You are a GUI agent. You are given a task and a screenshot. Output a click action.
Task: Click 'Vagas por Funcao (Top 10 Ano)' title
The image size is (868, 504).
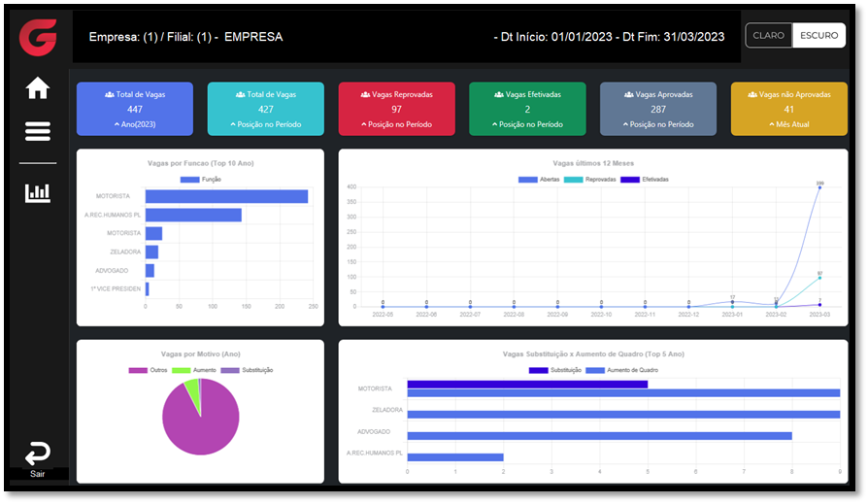pos(200,163)
